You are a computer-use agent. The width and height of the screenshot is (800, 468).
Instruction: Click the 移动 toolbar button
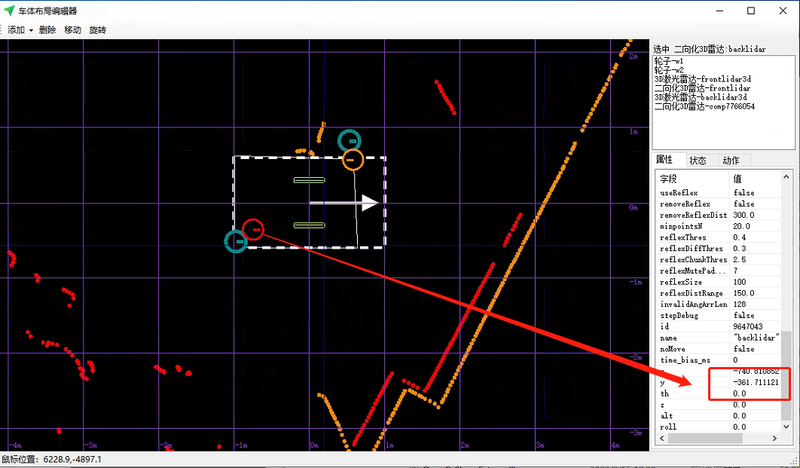73,30
